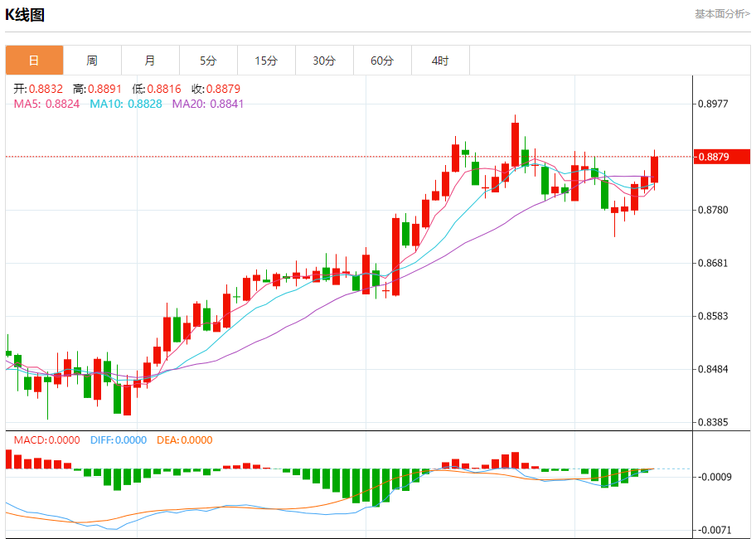Open the 基本面分析> link
756x539 pixels.
pyautogui.click(x=722, y=14)
